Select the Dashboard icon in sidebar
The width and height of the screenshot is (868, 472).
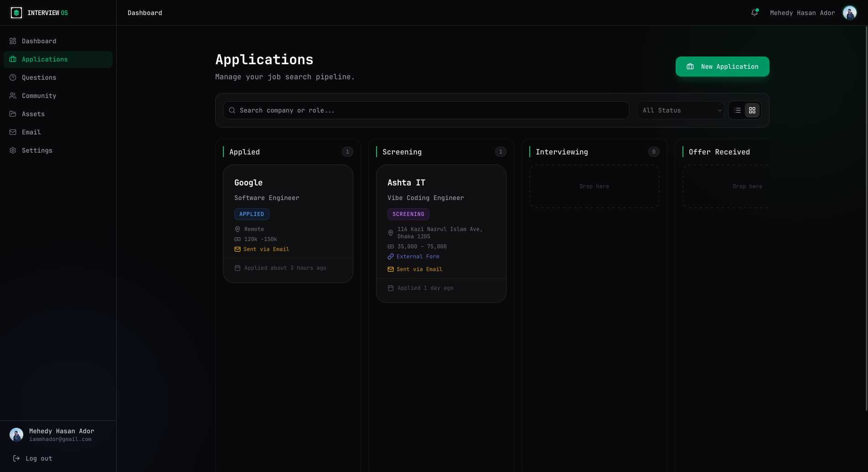[x=13, y=41]
